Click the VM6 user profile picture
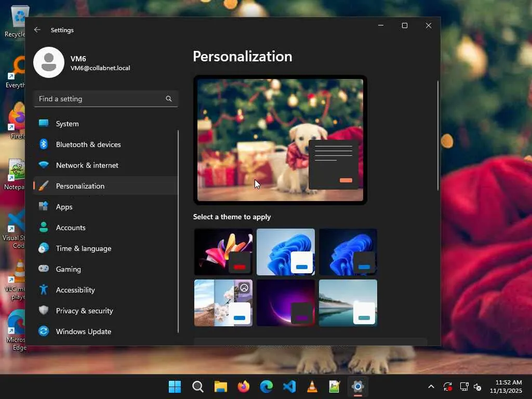This screenshot has width=532, height=399. [x=49, y=62]
